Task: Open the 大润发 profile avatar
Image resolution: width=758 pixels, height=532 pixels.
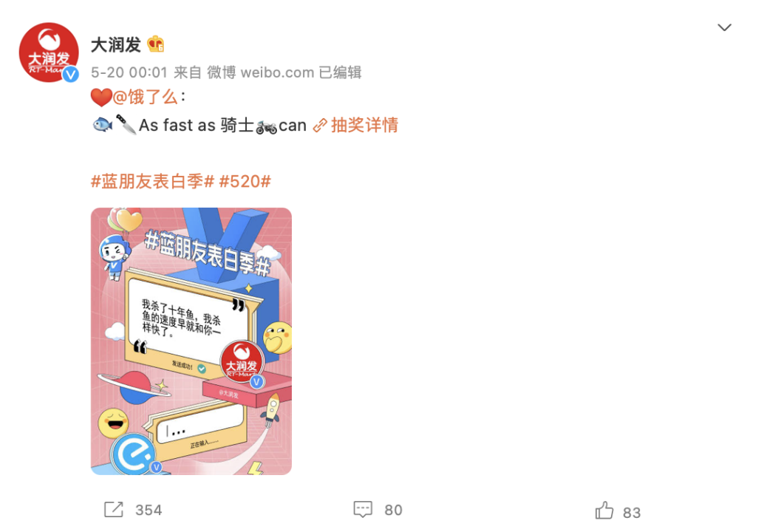Action: pyautogui.click(x=48, y=52)
